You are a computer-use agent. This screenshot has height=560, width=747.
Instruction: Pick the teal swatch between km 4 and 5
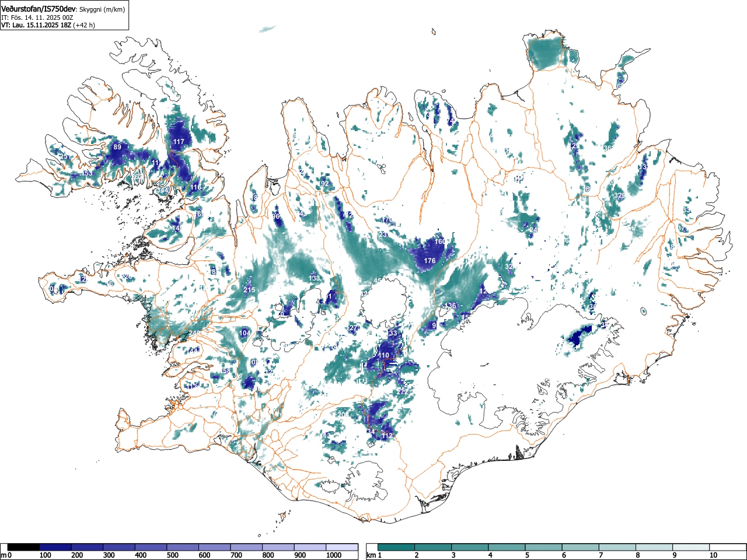(x=507, y=547)
